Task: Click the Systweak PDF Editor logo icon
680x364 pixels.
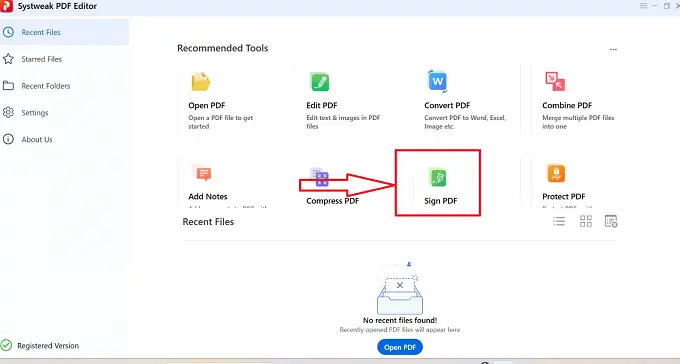Action: point(6,6)
